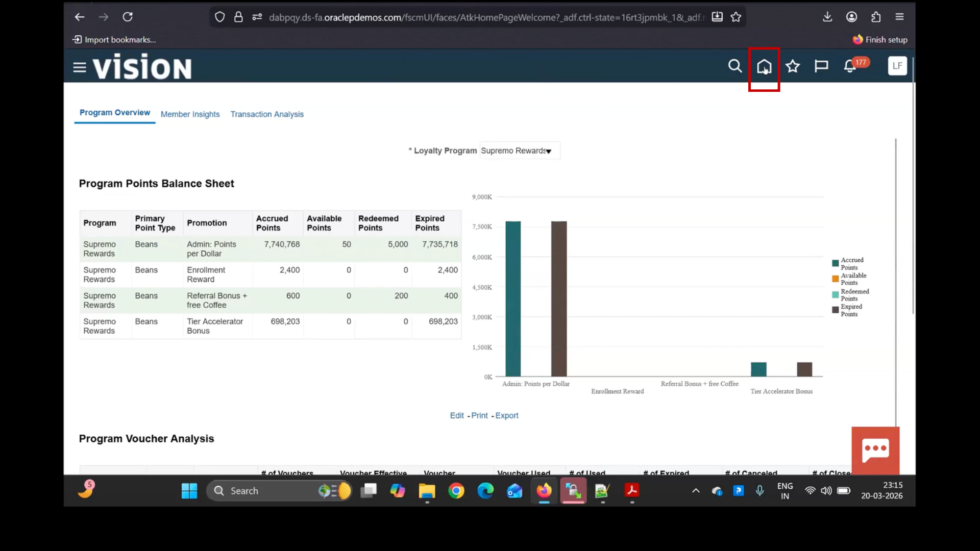Image resolution: width=980 pixels, height=551 pixels.
Task: Open the Vision hamburger navigation menu
Action: pos(79,66)
